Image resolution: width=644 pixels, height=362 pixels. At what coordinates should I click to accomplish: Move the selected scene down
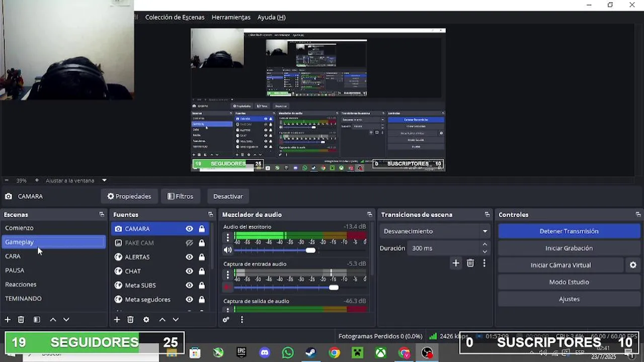pos(66,320)
